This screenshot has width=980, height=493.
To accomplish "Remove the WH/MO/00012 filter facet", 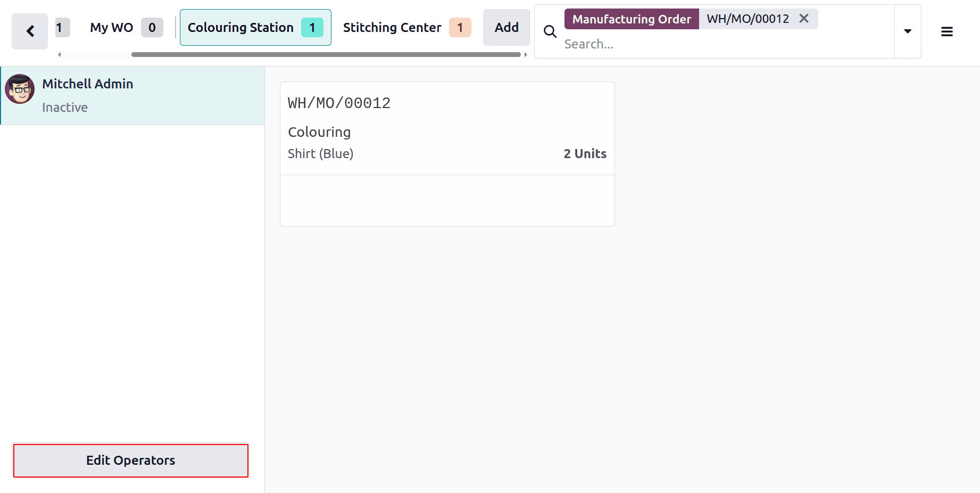I will click(804, 19).
